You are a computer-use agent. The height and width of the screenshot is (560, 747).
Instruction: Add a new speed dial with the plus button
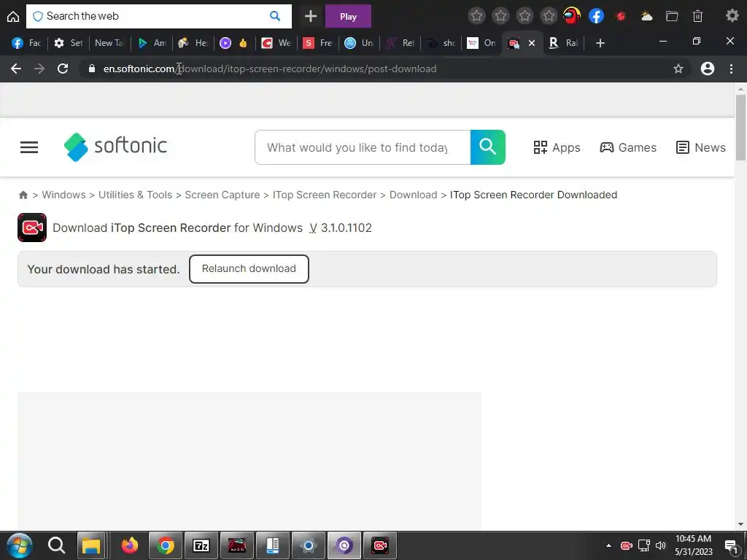coord(311,16)
